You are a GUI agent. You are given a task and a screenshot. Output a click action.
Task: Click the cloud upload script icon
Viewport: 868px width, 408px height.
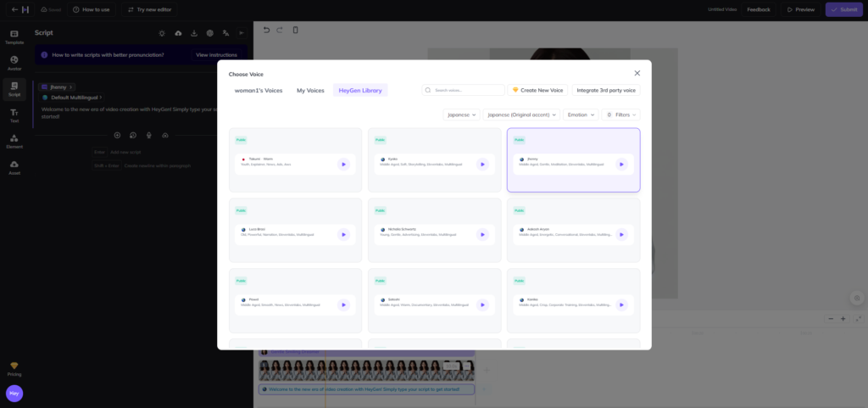click(178, 33)
